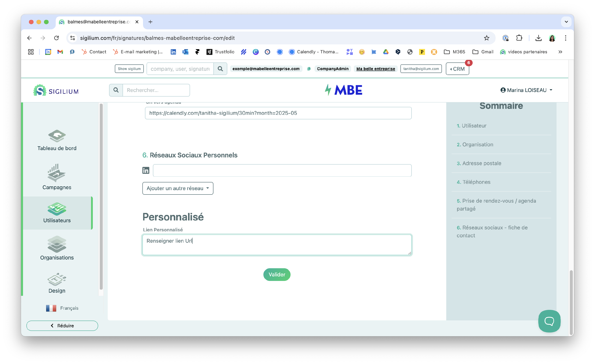Screen dimensions: 595x364
Task: Collapse the sidebar with Réduire button
Action: 62,326
